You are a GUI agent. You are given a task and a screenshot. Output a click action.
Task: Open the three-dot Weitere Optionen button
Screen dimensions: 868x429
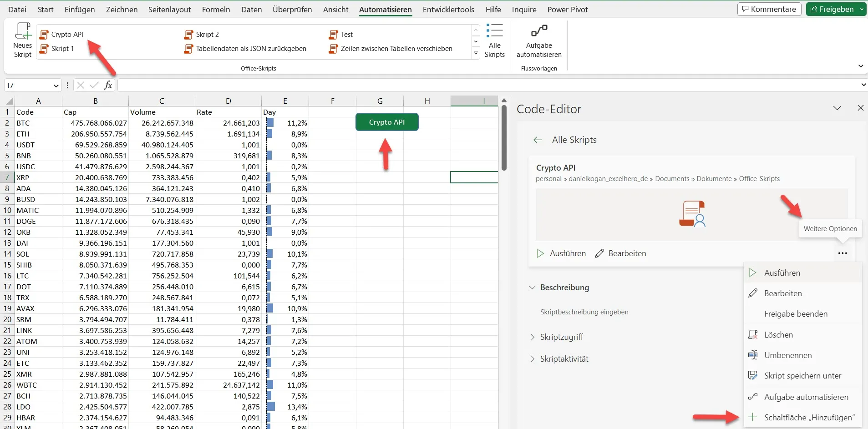click(842, 253)
